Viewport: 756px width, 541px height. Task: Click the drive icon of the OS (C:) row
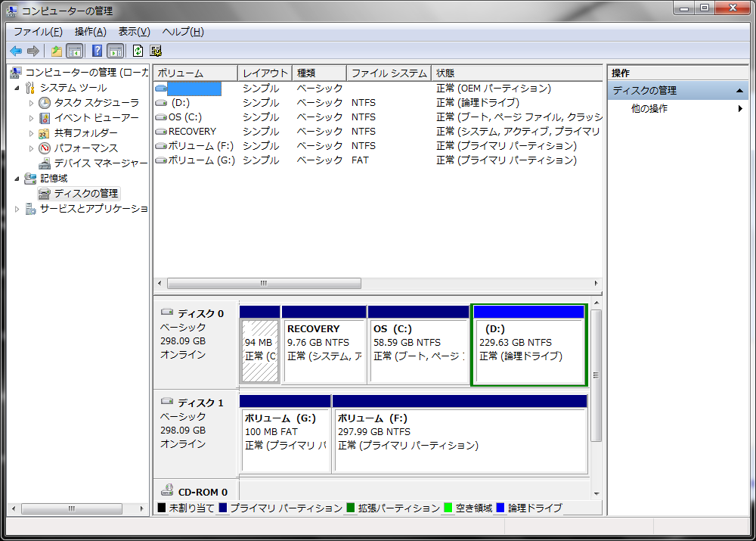[x=161, y=117]
